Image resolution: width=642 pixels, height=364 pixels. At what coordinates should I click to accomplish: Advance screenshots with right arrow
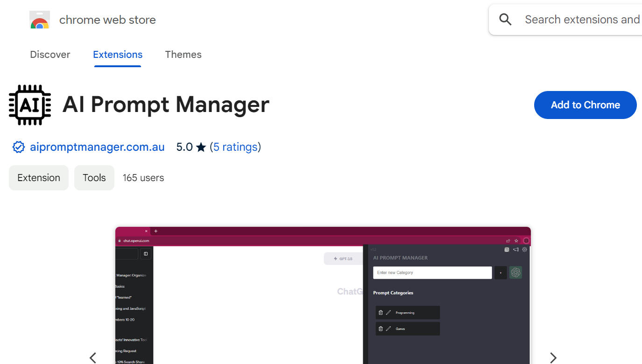pyautogui.click(x=553, y=357)
